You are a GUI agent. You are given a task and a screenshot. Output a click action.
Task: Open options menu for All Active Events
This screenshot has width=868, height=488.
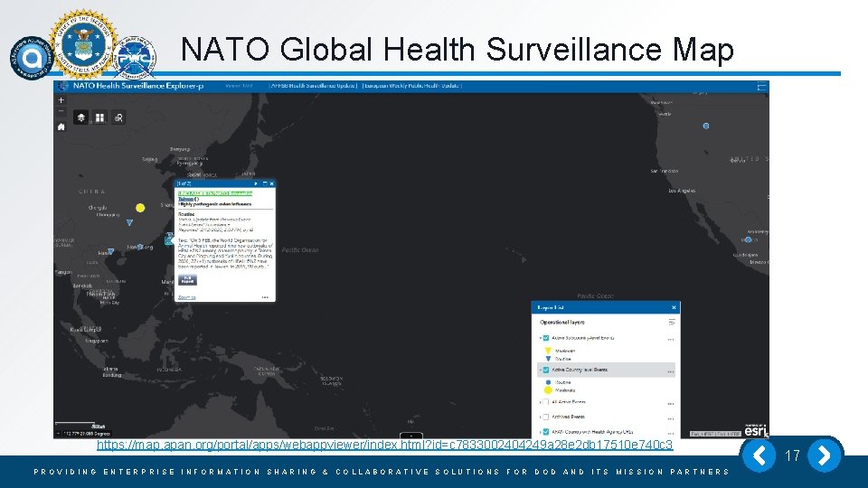tap(671, 403)
